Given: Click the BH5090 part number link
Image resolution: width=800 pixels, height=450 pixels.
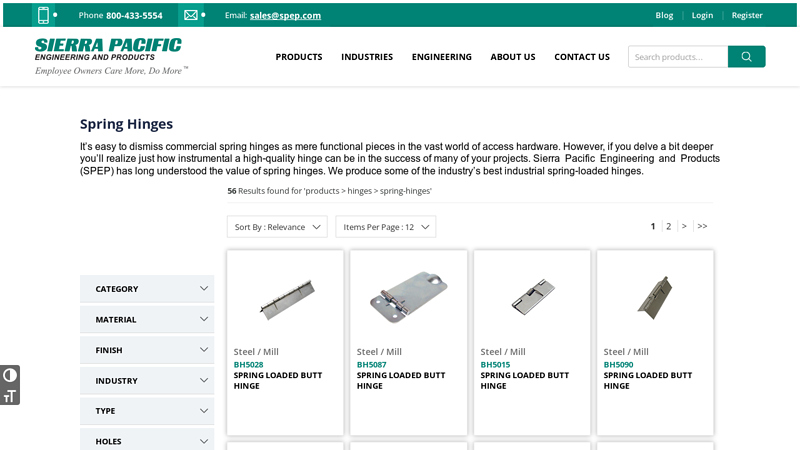Looking at the screenshot, I should click(x=618, y=365).
